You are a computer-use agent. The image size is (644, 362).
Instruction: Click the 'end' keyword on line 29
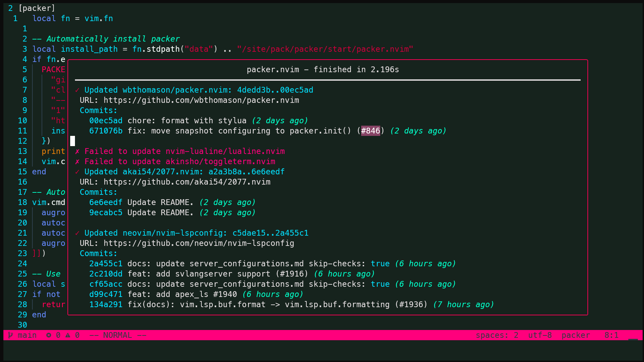tap(39, 315)
